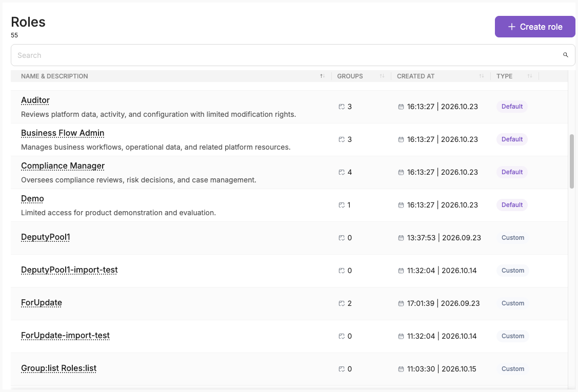The image size is (578, 392).
Task: Click the Auditor description text
Action: click(158, 114)
